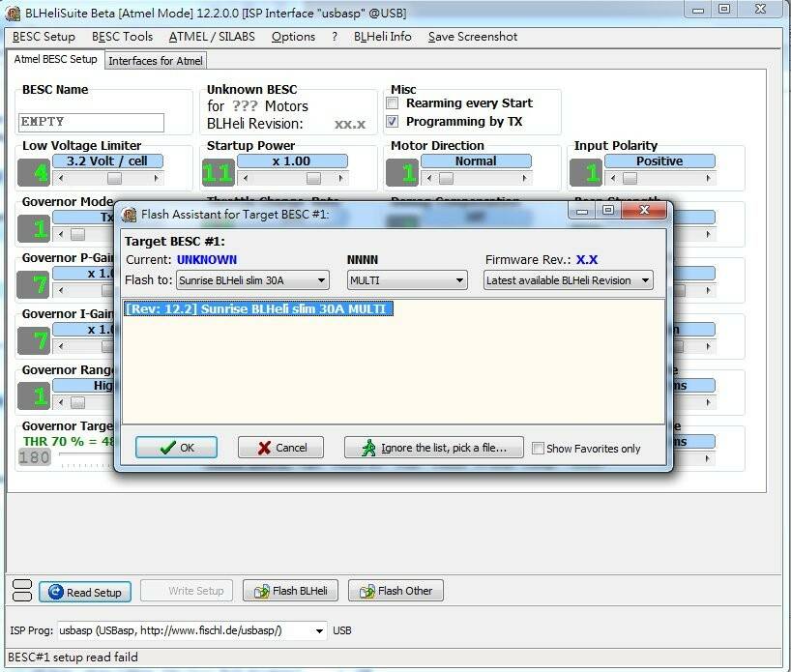This screenshot has height=672, width=791.
Task: Open the BESC Tools menu
Action: click(x=122, y=37)
